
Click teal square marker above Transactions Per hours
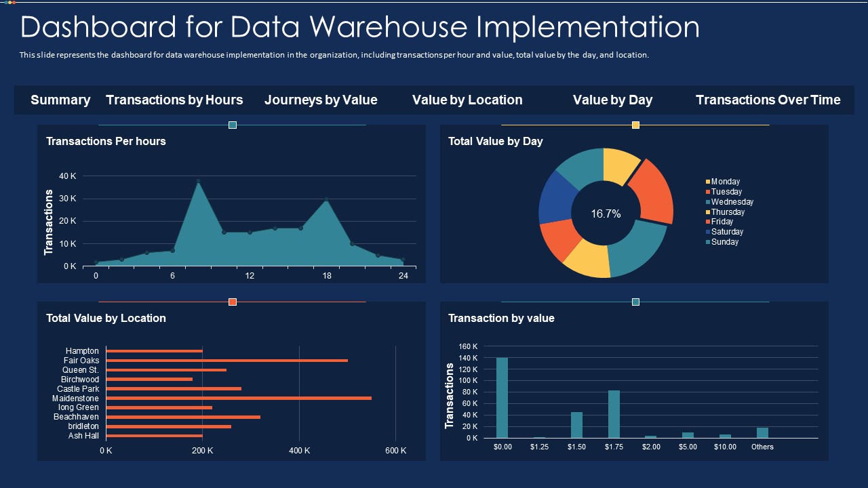point(233,125)
